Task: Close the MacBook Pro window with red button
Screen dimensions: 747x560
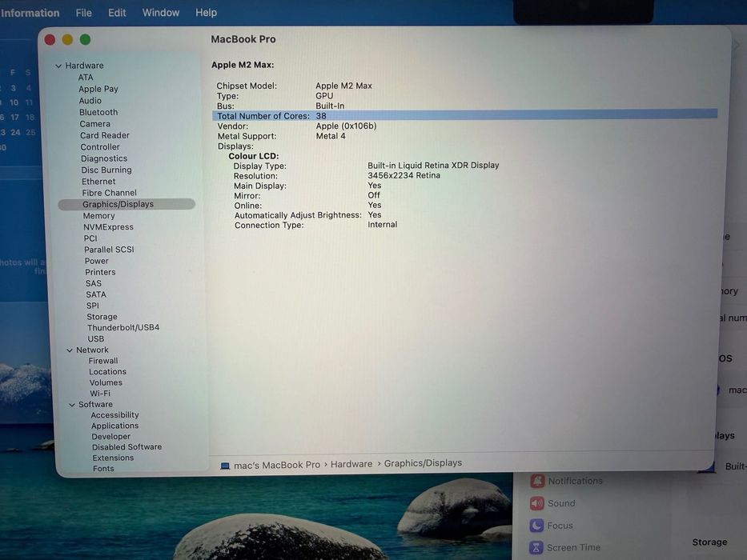Action: (x=50, y=39)
